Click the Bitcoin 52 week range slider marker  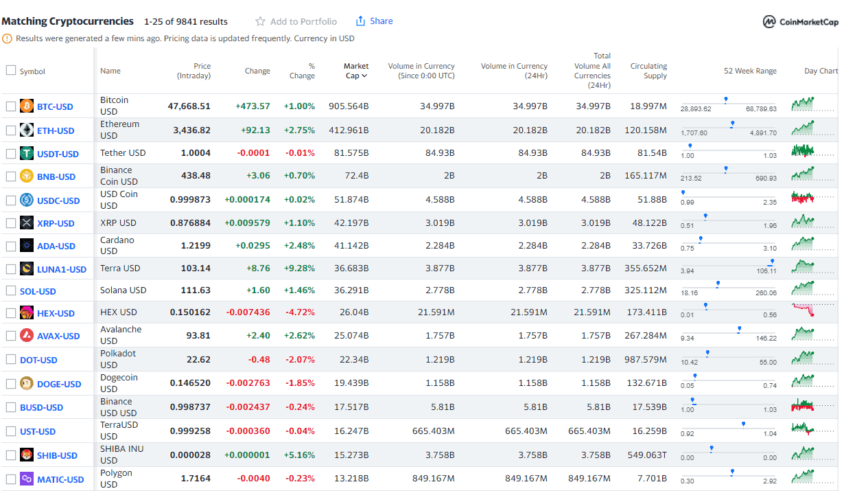click(x=726, y=100)
